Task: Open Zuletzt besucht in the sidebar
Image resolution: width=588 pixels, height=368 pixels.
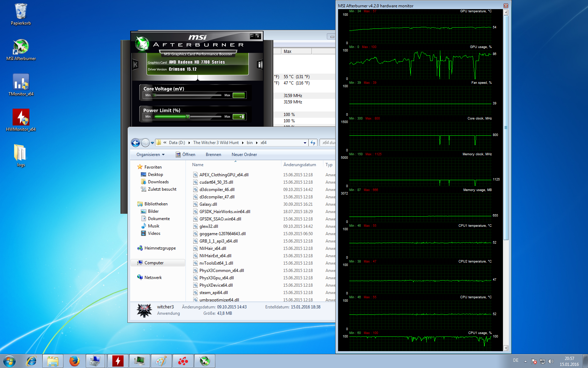Action: coord(159,189)
